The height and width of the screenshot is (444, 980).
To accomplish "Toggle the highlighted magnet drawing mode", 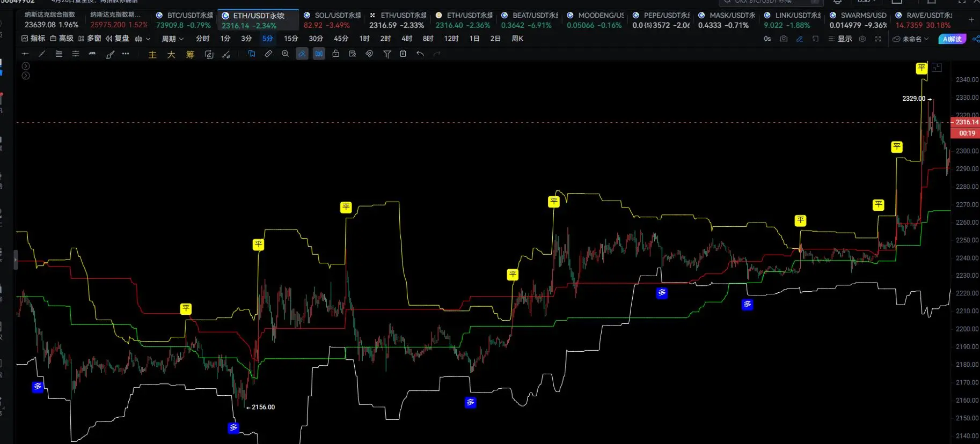I will tap(302, 54).
